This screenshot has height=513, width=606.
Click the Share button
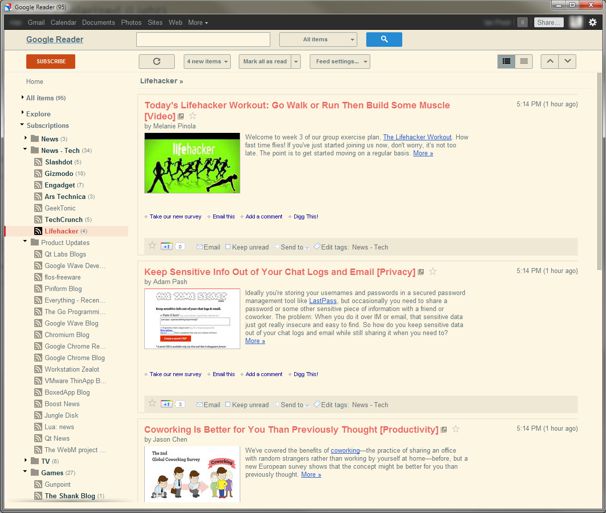point(548,22)
